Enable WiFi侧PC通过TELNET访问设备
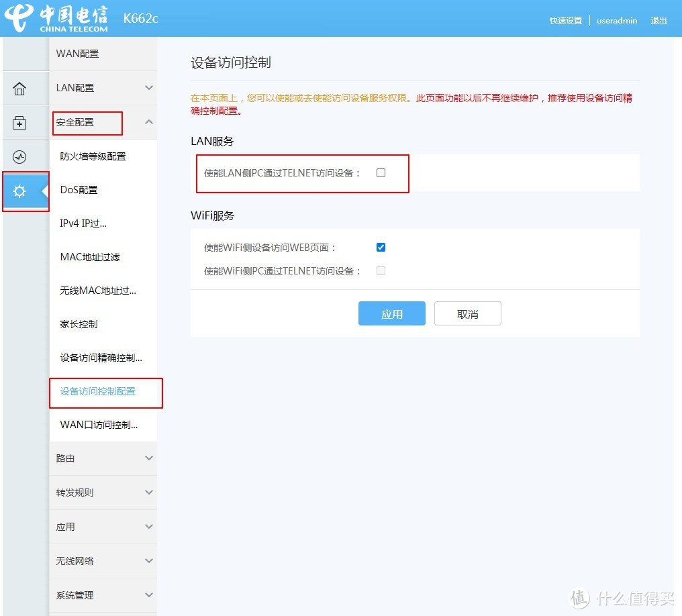Viewport: 682px width, 616px height. (381, 270)
